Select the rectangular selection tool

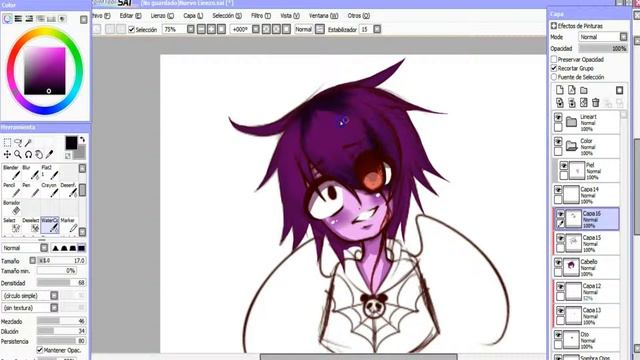pyautogui.click(x=7, y=142)
